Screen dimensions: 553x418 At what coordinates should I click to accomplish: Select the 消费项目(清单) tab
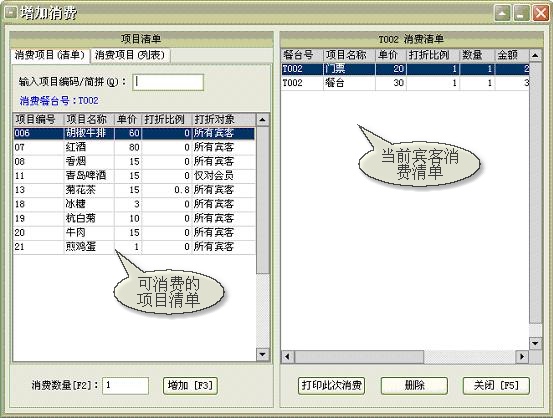pos(50,55)
